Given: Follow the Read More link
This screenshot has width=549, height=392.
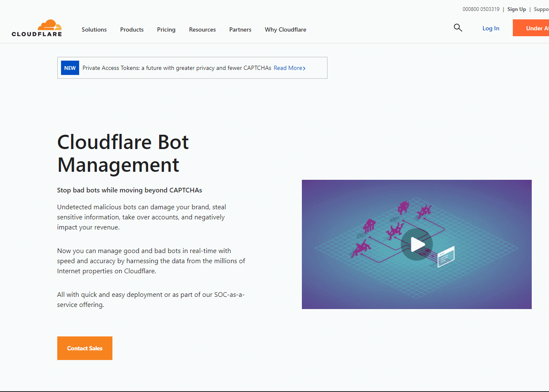Looking at the screenshot, I should point(289,68).
